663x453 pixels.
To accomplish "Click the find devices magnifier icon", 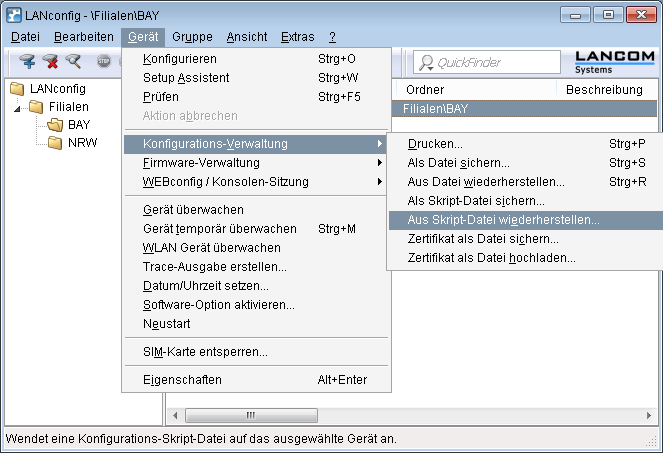I will pyautogui.click(x=73, y=62).
